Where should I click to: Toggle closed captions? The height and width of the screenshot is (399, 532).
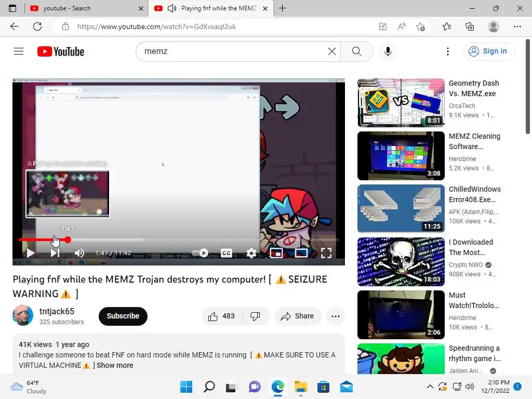tap(227, 253)
